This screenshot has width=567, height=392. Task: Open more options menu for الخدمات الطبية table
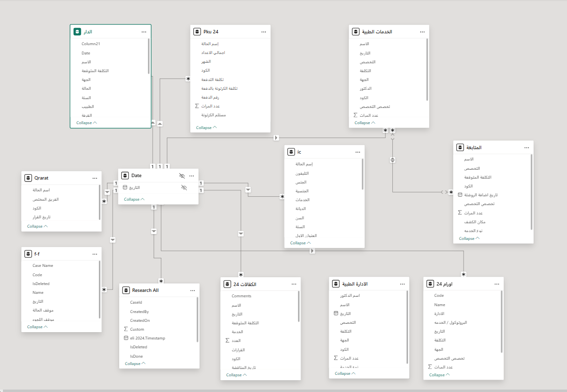[422, 32]
